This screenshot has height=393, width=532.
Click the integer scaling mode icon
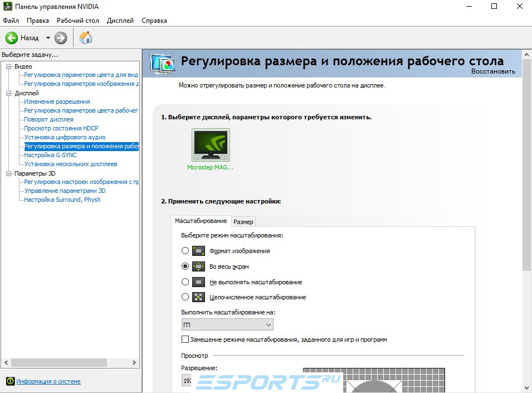click(x=198, y=297)
